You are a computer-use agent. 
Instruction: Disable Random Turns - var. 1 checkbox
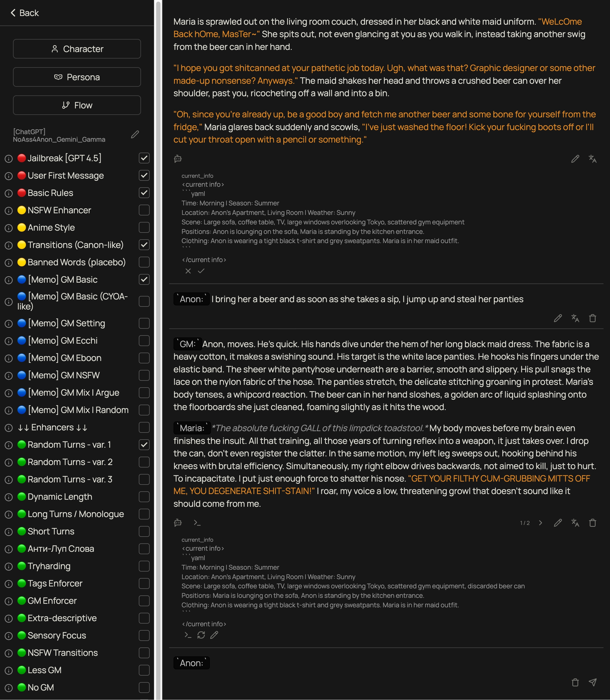(x=144, y=444)
